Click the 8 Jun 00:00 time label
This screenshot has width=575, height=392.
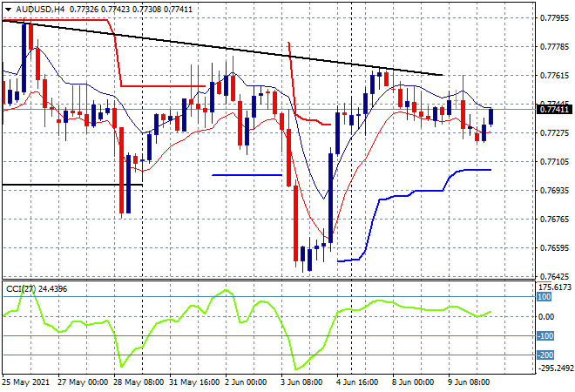tap(413, 382)
